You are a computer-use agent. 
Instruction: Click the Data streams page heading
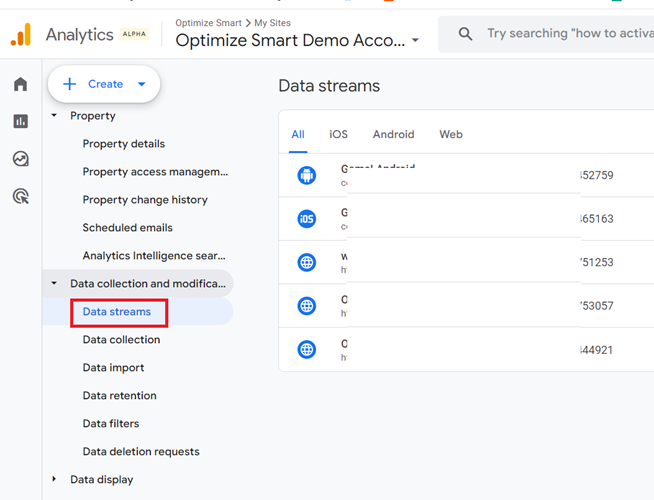(329, 86)
